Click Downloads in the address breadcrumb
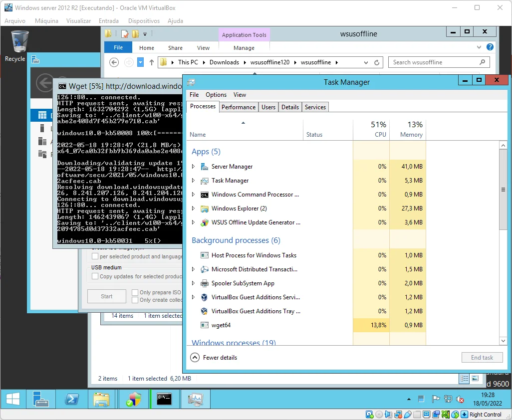The width and height of the screenshot is (512, 420). [x=224, y=62]
